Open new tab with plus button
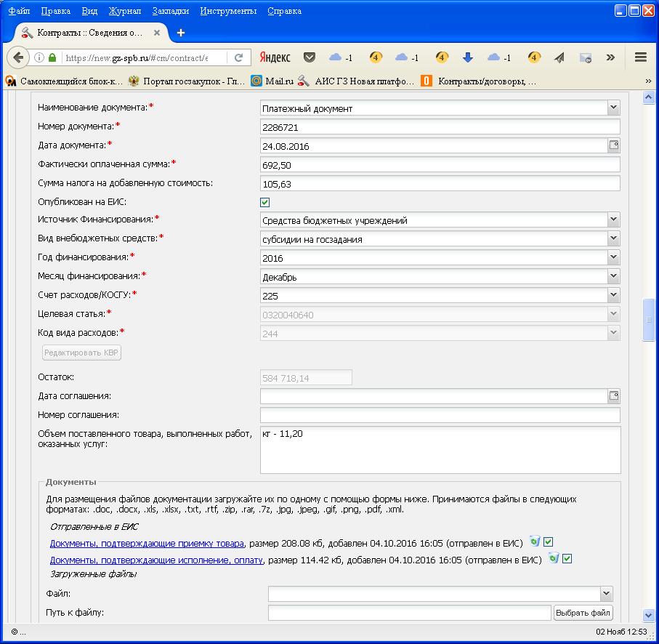 181,33
